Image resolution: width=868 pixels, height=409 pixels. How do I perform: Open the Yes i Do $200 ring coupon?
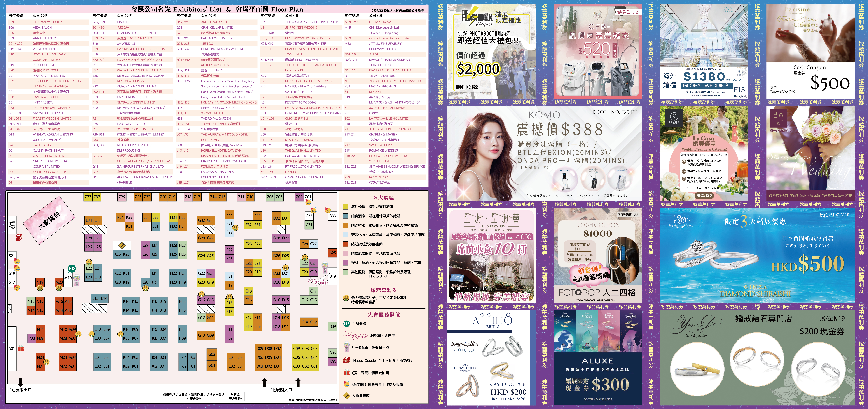757,358
